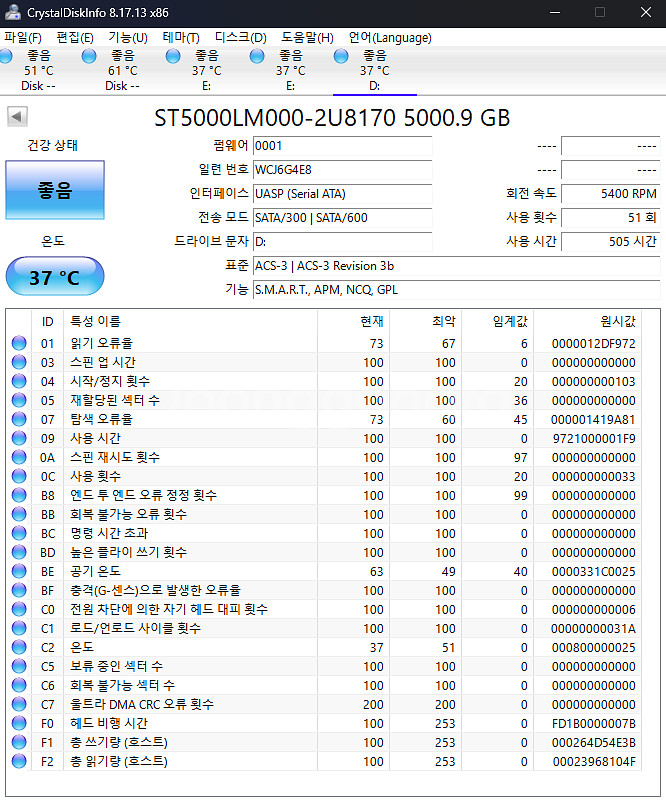Viewport: 666px width, 803px height.
Task: Click status icon for BB 회복 불가능 오류 횟수
Action: tap(19, 514)
